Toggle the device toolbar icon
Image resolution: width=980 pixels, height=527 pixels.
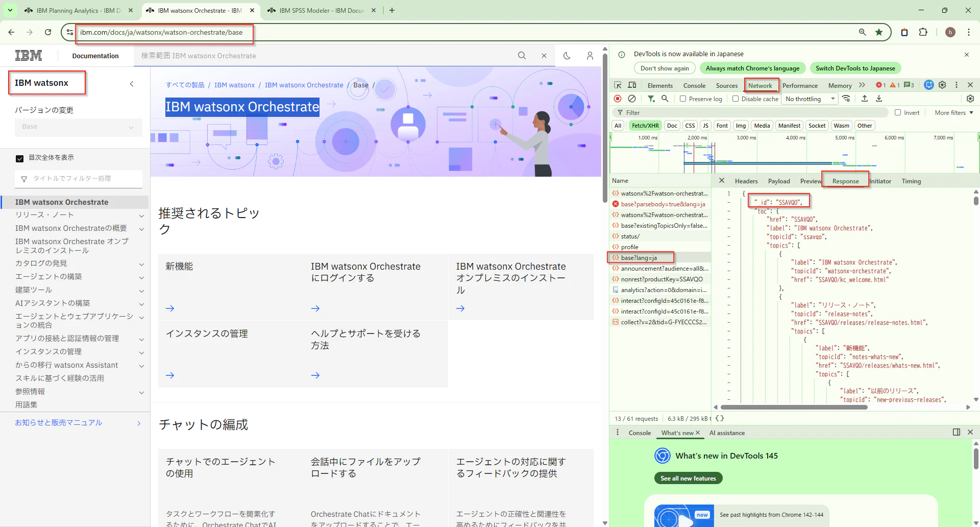tap(632, 85)
